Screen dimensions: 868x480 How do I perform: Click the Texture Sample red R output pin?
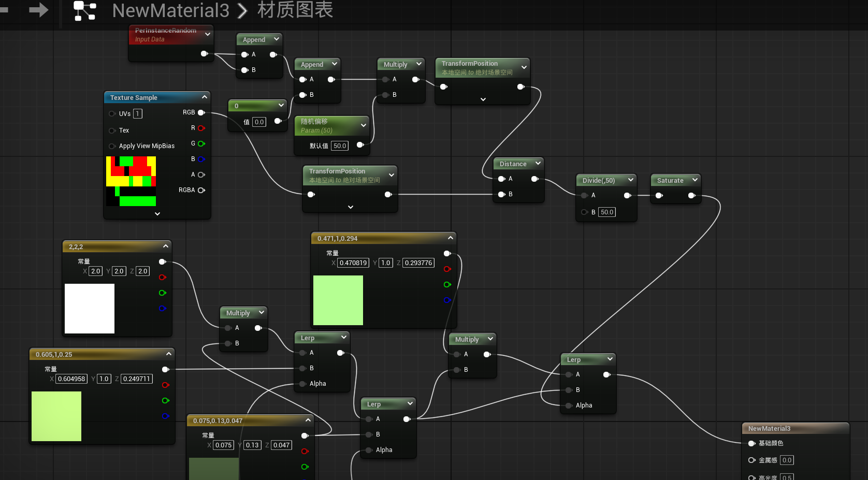201,128
